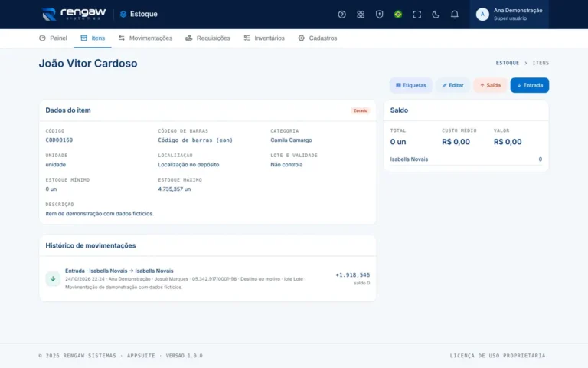
Task: Open the Cadastros tab
Action: point(318,38)
